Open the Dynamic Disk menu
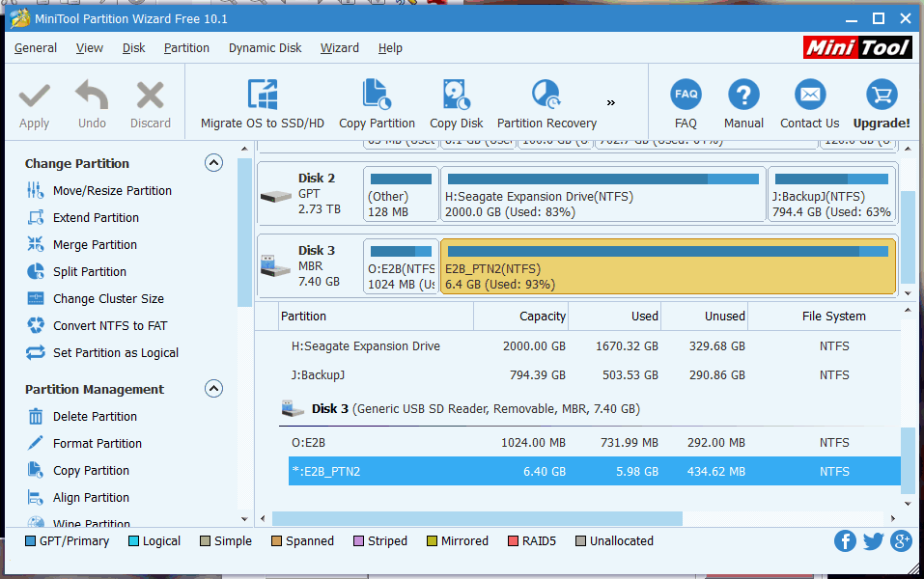This screenshot has height=579, width=924. (x=264, y=47)
